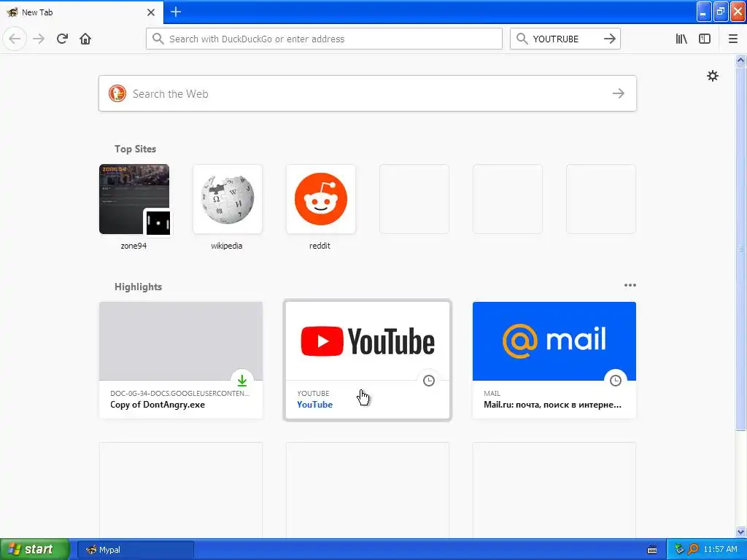The width and height of the screenshot is (747, 560).
Task: Open new tab page settings gear
Action: 712,76
